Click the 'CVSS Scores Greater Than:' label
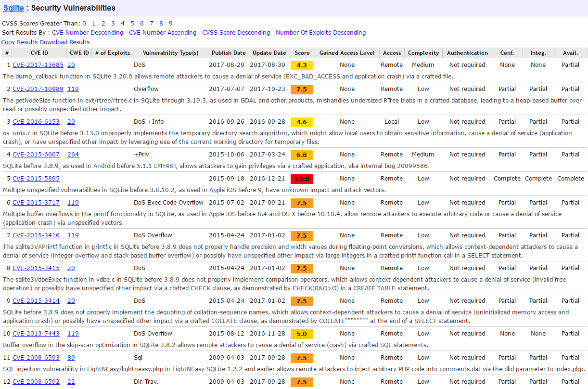The height and width of the screenshot is (389, 588). click(x=41, y=23)
